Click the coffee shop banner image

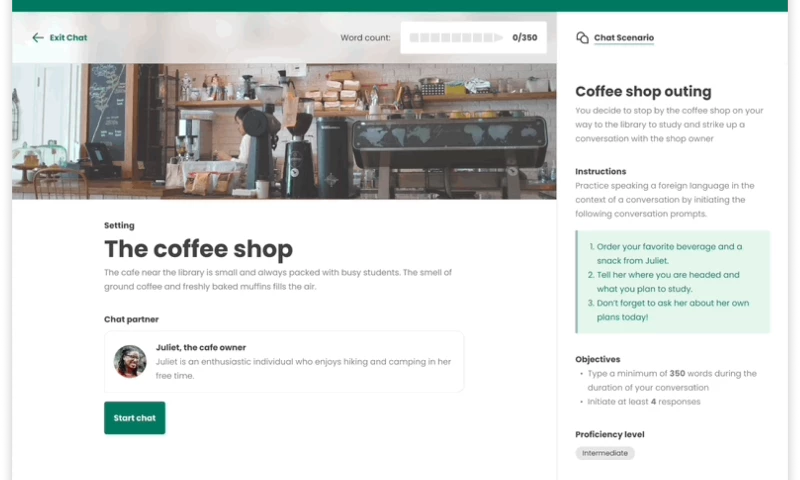click(284, 131)
